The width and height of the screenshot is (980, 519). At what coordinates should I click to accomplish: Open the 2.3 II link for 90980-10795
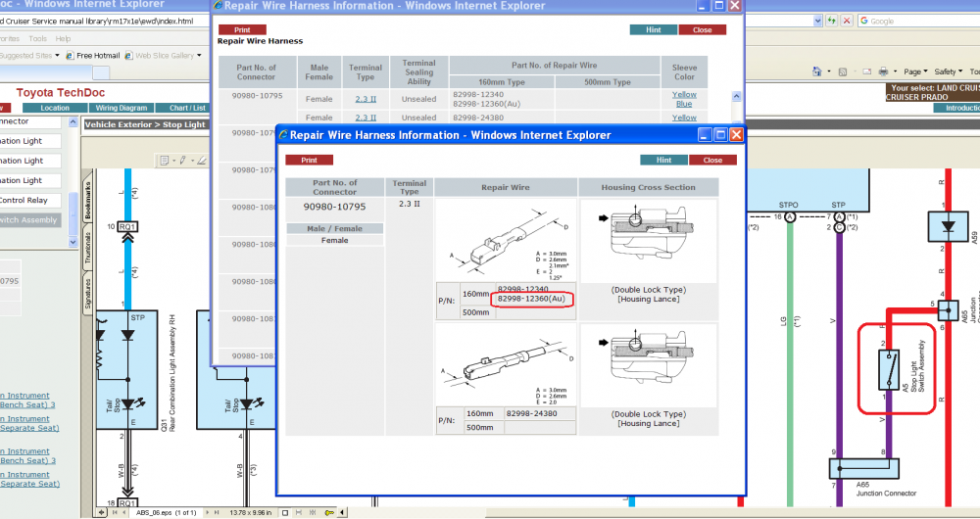coord(366,99)
